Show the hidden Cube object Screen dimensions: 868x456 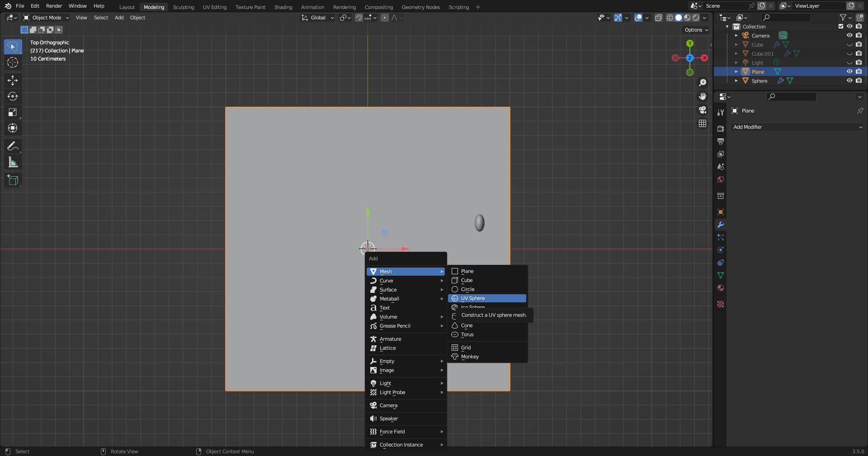849,44
